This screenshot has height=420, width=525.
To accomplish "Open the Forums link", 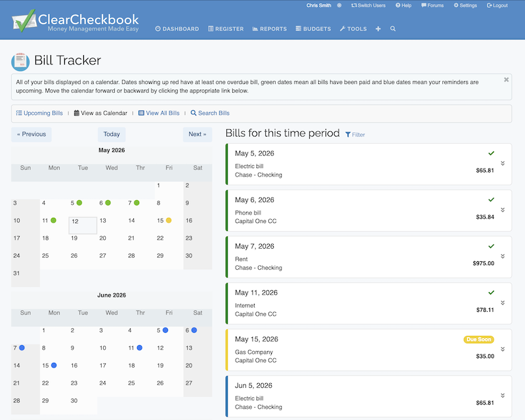I will click(x=432, y=5).
